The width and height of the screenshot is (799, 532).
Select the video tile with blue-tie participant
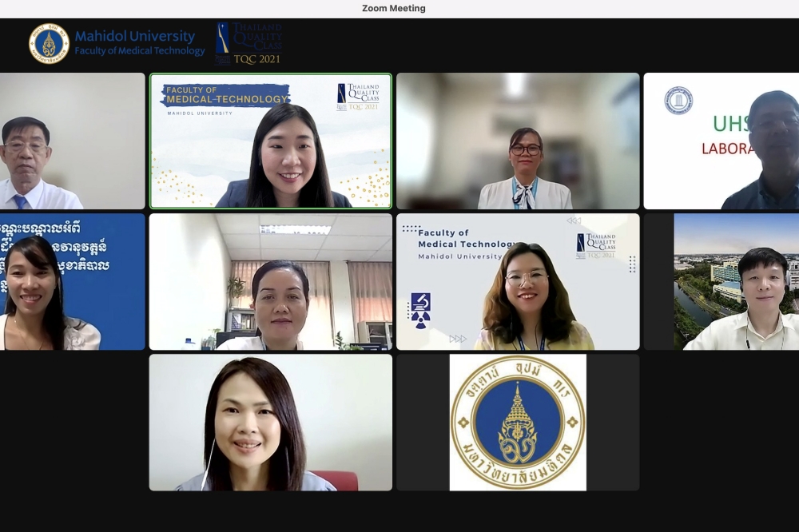coord(72,141)
